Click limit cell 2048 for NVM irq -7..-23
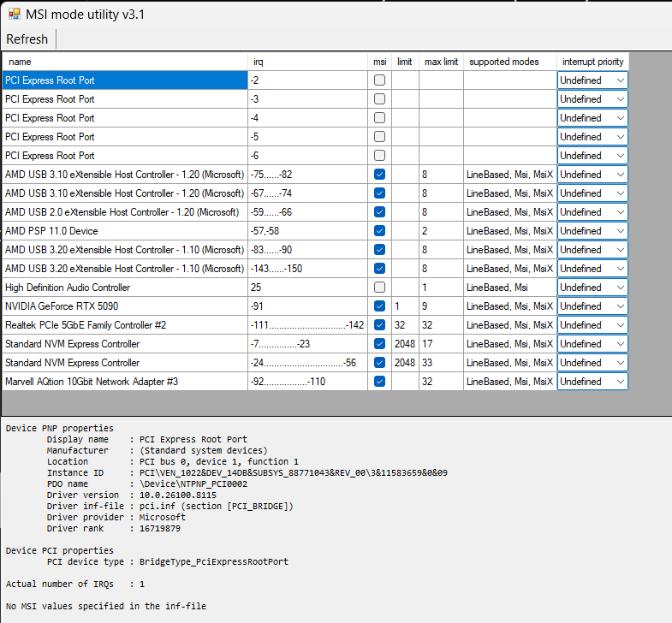 point(405,344)
